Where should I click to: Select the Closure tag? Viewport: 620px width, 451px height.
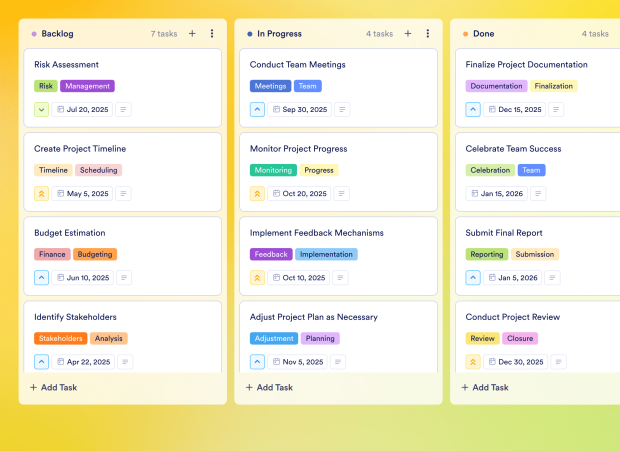[x=520, y=338]
